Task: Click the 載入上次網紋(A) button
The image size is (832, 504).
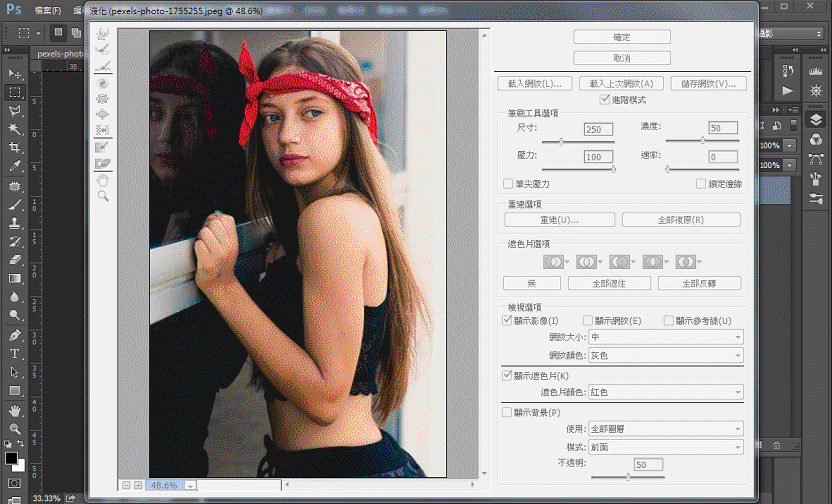Action: (621, 83)
